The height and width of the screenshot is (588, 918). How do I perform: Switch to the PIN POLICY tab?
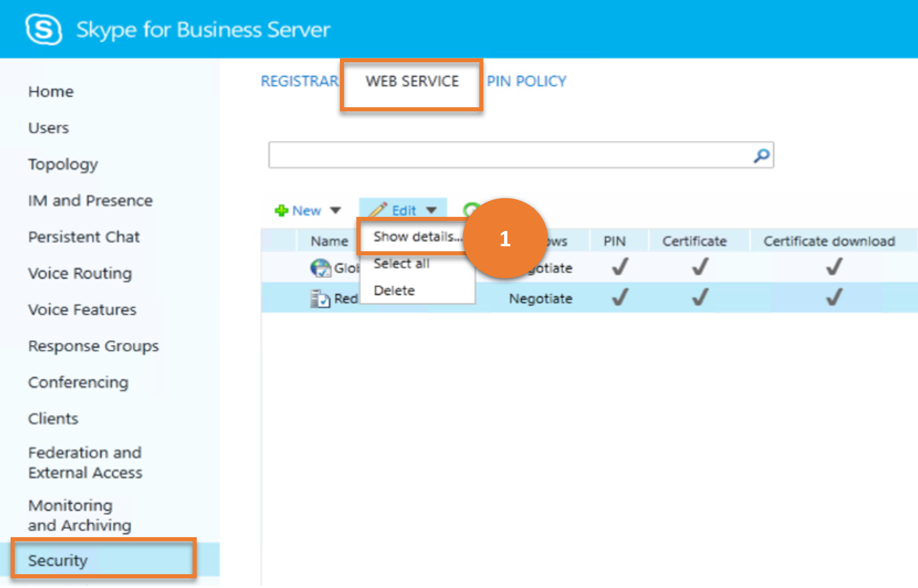click(x=526, y=81)
